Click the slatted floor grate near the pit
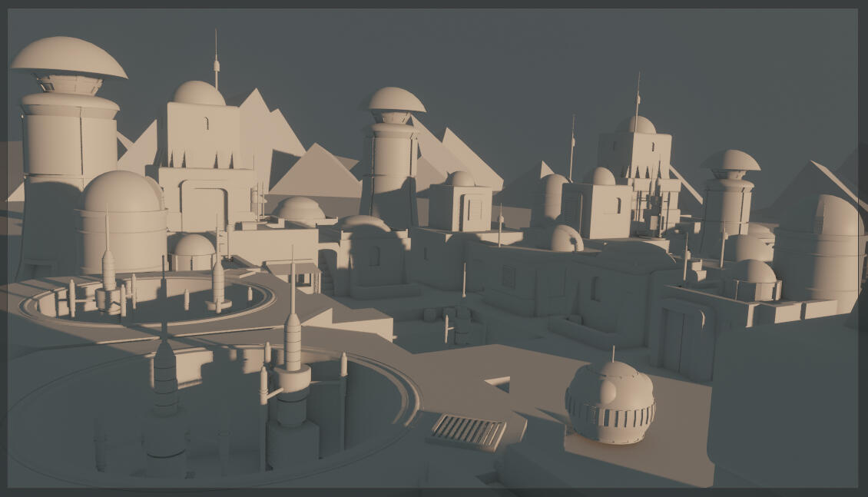This screenshot has height=497, width=868. 467,431
